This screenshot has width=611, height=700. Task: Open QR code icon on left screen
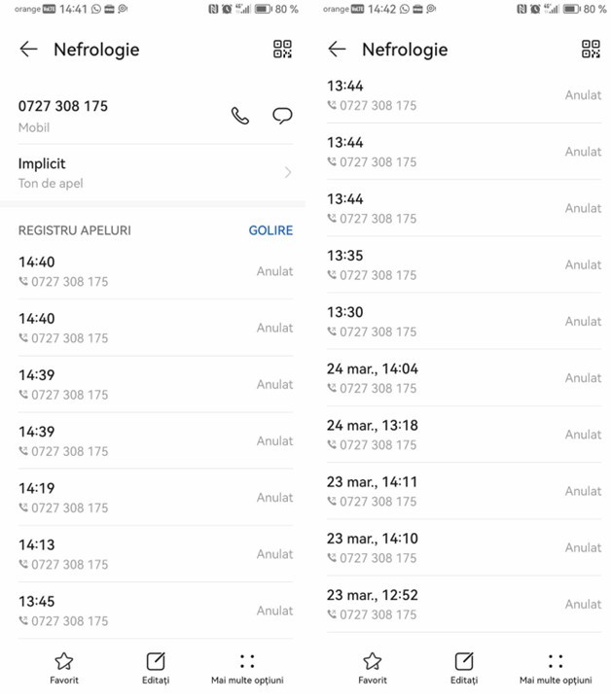[x=282, y=50]
